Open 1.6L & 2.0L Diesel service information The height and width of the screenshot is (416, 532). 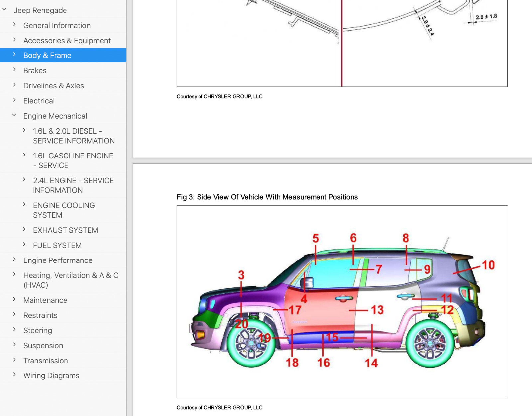tap(73, 136)
